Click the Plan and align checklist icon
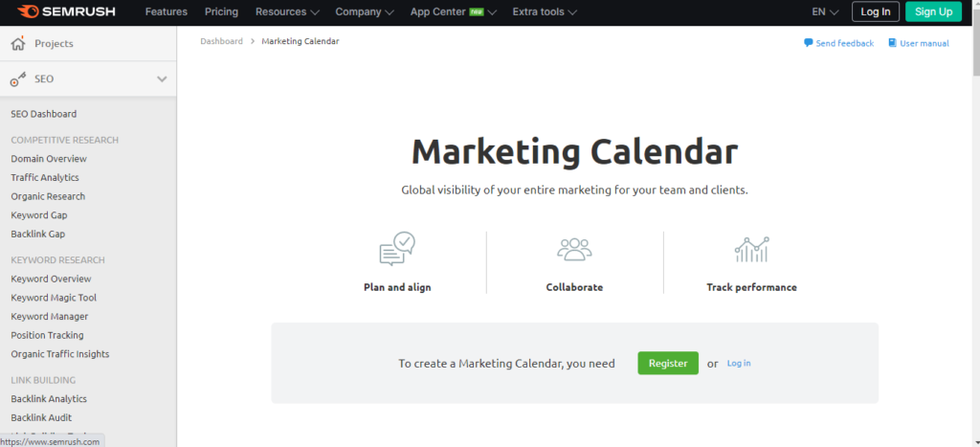The height and width of the screenshot is (447, 980). coord(397,249)
